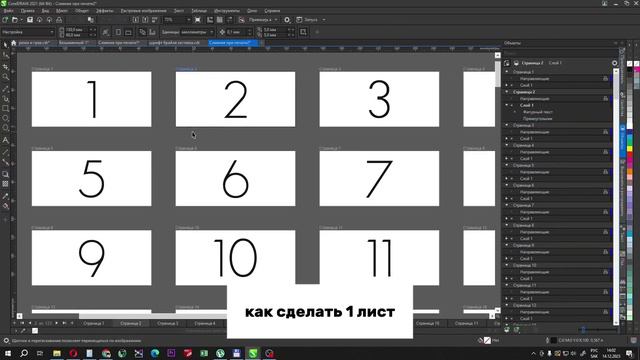Switch to the Страница 3 page tab
The width and height of the screenshot is (640, 360).
tap(168, 323)
